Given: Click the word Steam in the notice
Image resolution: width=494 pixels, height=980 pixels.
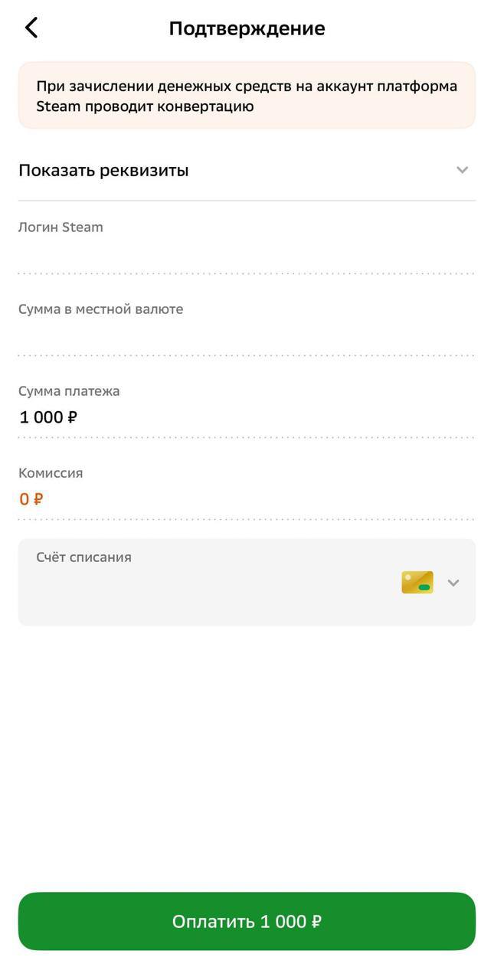Looking at the screenshot, I should click(58, 106).
